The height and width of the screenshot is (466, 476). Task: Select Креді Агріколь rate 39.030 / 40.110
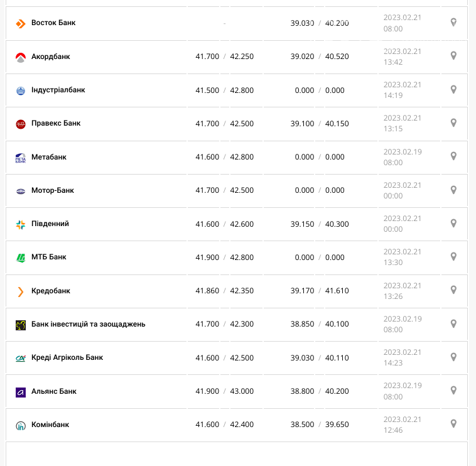pos(320,358)
